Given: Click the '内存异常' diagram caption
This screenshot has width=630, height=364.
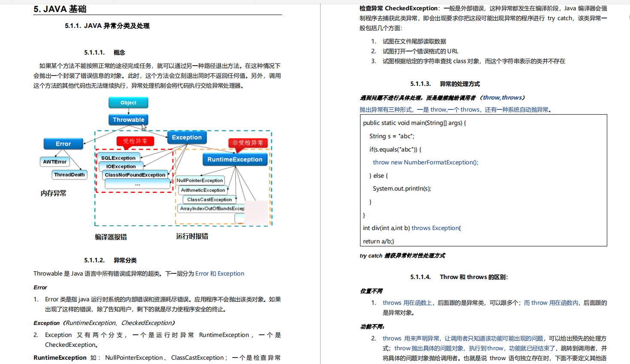Looking at the screenshot, I should tap(54, 193).
